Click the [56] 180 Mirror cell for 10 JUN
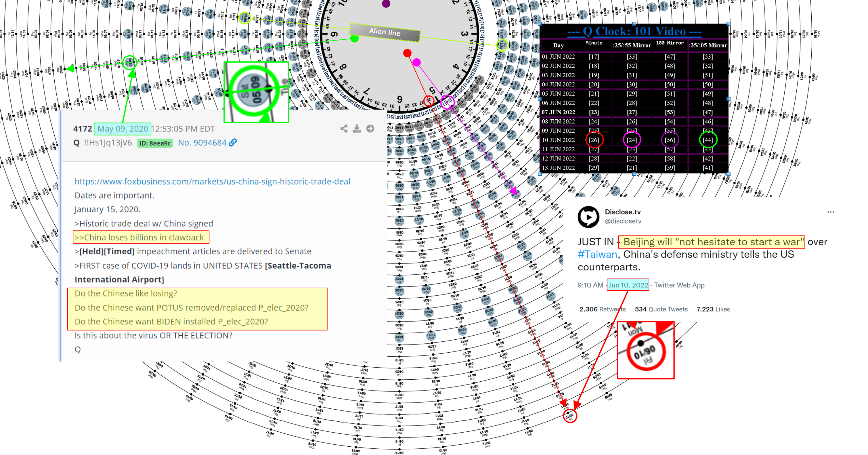868x455 pixels. pos(670,140)
